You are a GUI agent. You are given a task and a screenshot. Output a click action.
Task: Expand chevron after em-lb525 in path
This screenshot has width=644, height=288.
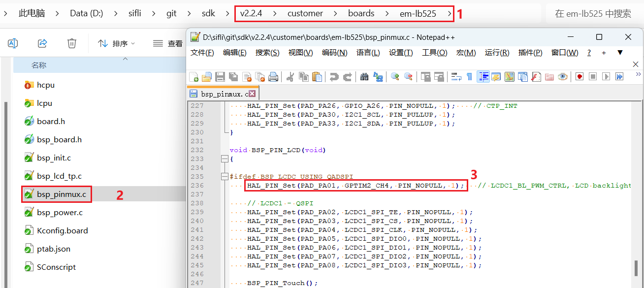(x=449, y=14)
